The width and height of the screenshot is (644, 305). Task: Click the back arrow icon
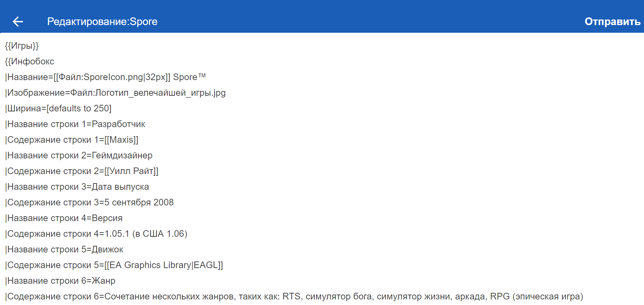[18, 22]
